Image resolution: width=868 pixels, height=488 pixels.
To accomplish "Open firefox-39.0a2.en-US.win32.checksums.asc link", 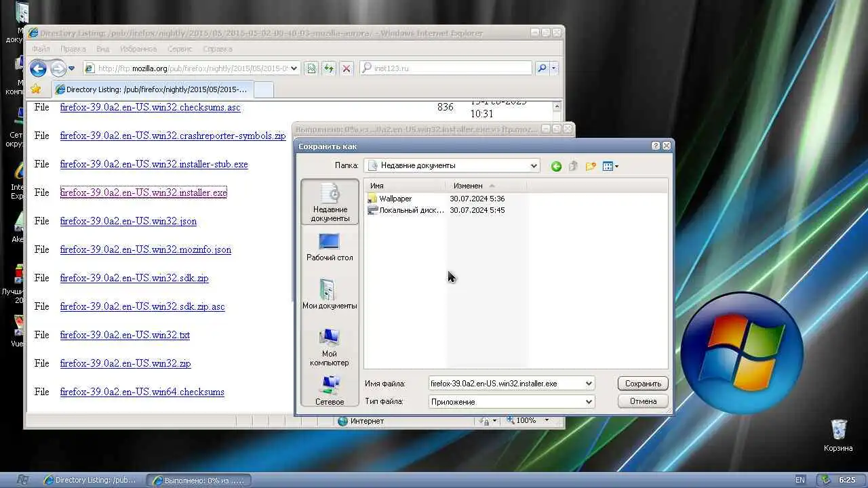I will pyautogui.click(x=150, y=107).
